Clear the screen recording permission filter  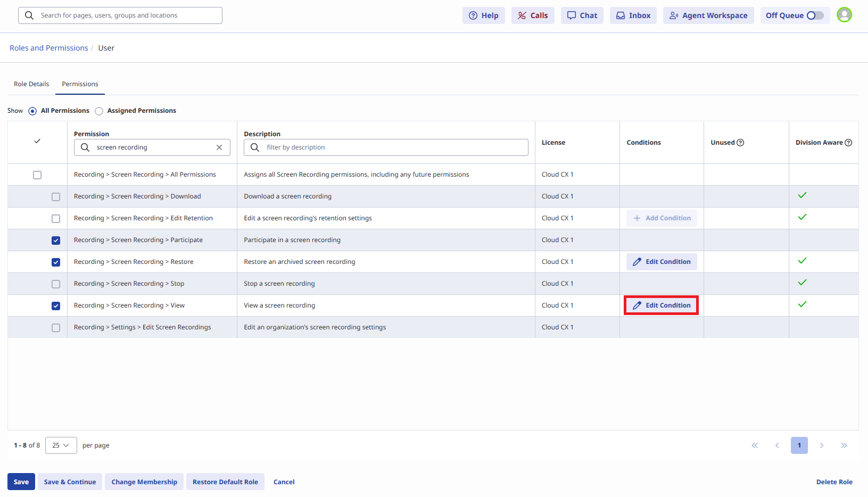(x=219, y=147)
